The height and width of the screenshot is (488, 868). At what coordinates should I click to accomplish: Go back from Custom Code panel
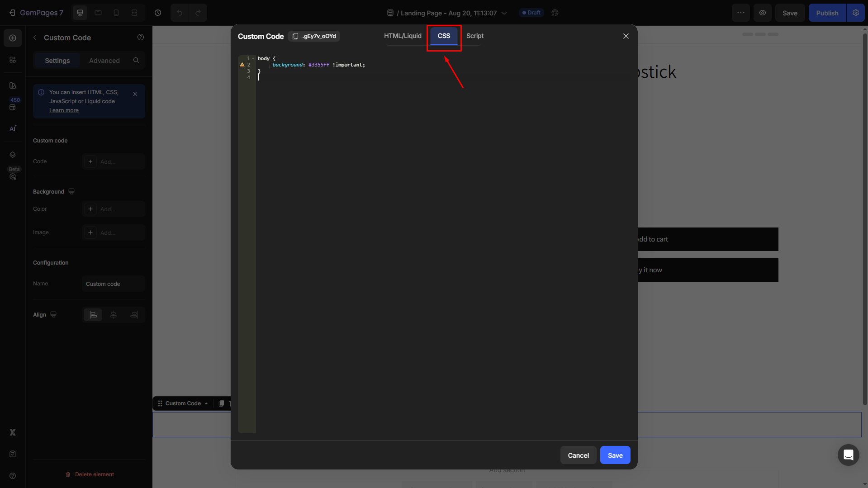(35, 38)
